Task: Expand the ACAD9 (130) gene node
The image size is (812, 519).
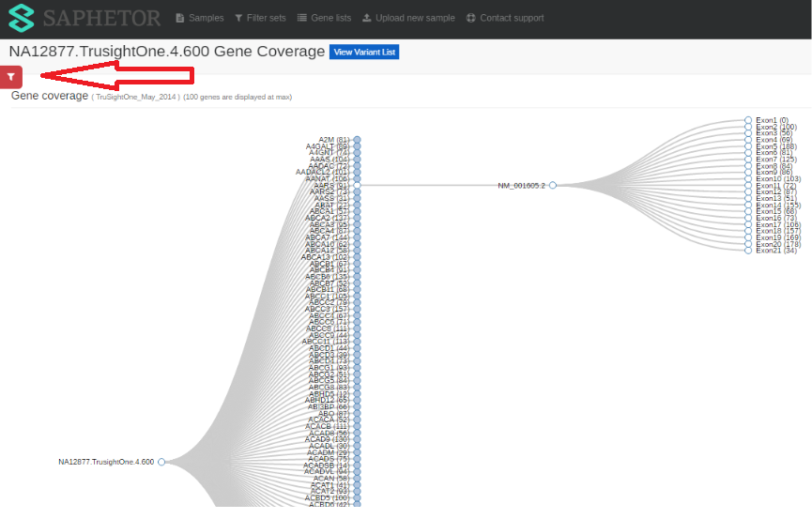Action: [357, 439]
